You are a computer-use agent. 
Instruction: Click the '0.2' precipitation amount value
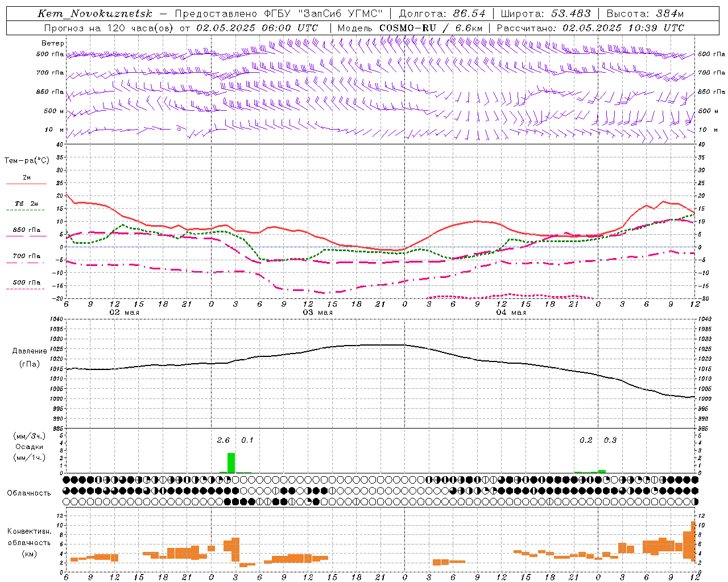click(x=586, y=440)
